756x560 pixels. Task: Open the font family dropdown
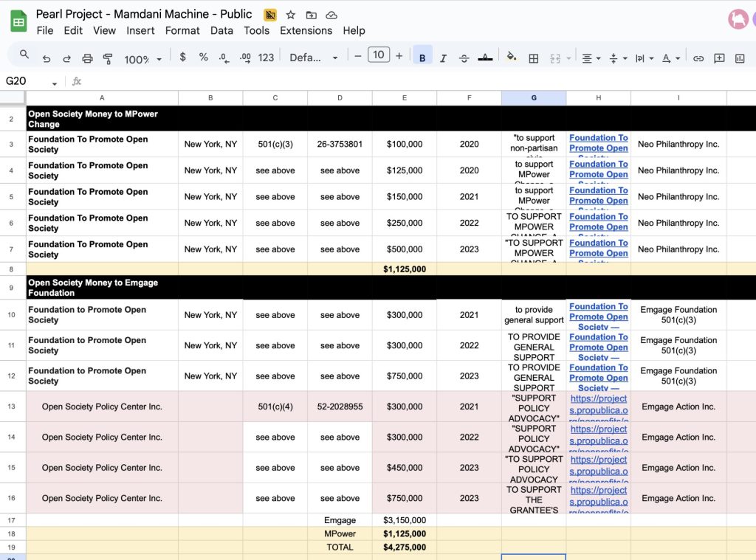coord(313,58)
